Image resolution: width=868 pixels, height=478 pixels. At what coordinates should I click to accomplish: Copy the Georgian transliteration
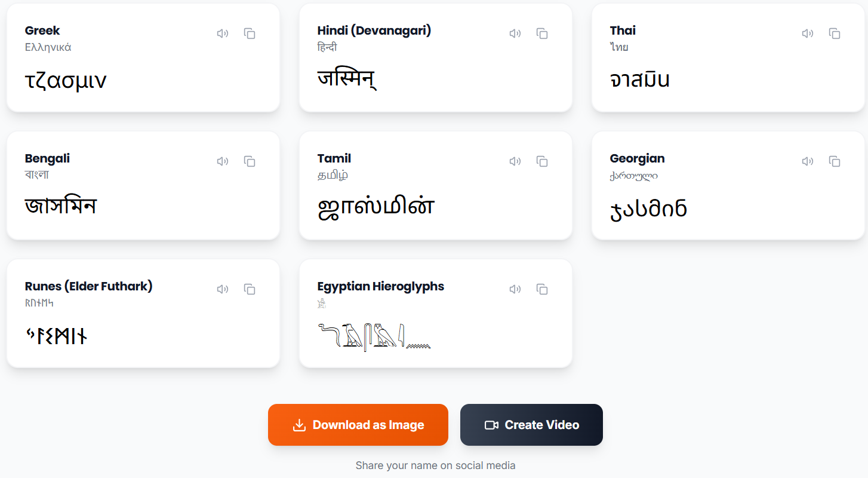[x=835, y=161]
